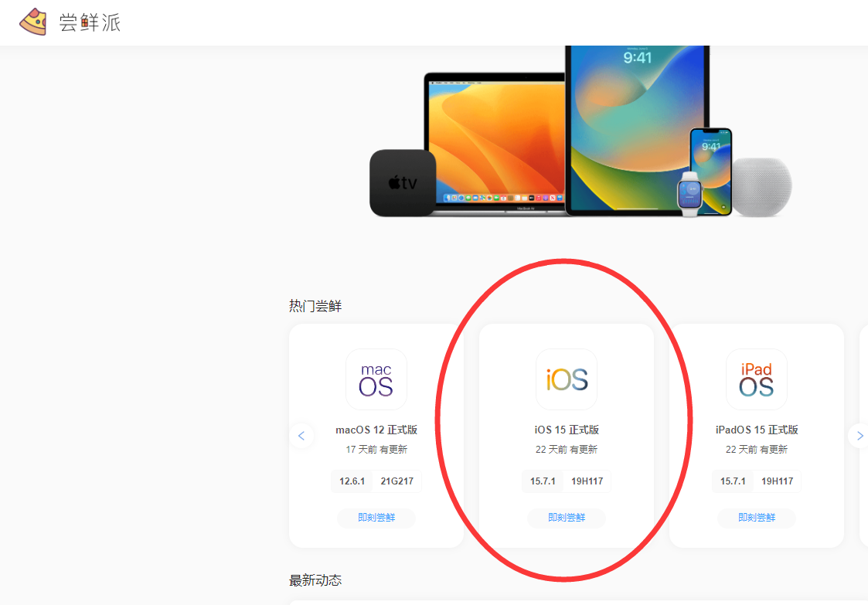Select the macOS version tag 12.6.1
The height and width of the screenshot is (605, 868).
coord(352,481)
